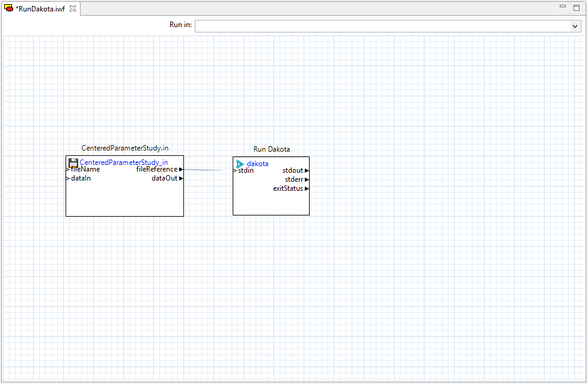Click the dataIn input port marker
The width and height of the screenshot is (588, 384).
click(68, 178)
